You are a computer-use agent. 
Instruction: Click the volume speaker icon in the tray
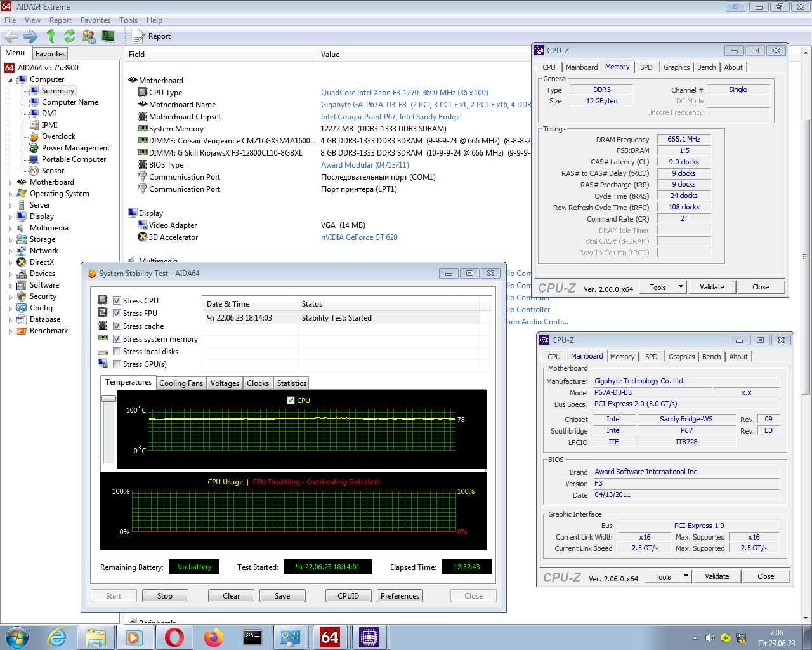tap(710, 638)
